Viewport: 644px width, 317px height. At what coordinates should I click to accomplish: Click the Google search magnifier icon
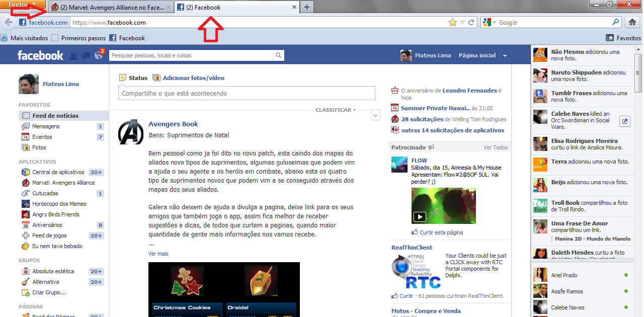pyautogui.click(x=615, y=22)
